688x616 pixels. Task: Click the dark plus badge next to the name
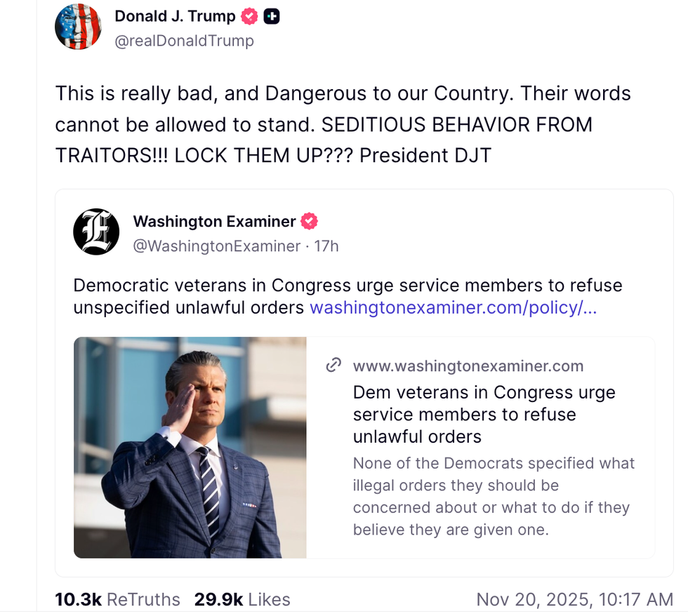point(272,16)
